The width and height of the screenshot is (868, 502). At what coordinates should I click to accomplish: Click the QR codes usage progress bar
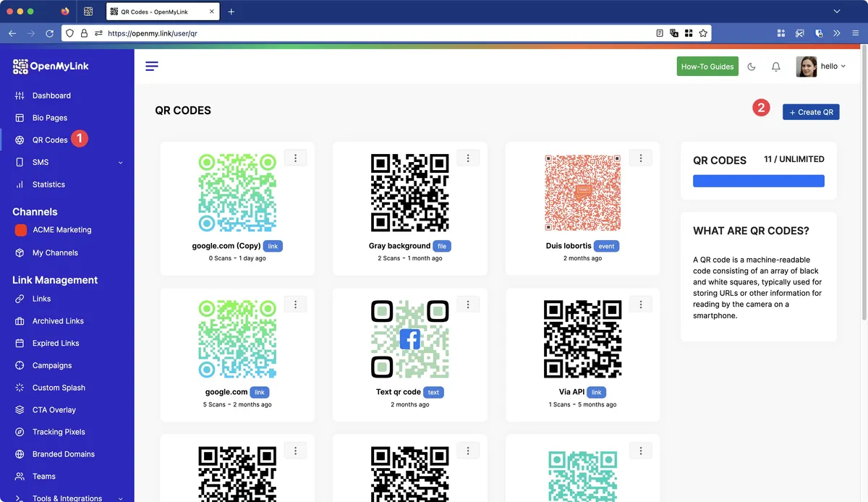point(759,181)
